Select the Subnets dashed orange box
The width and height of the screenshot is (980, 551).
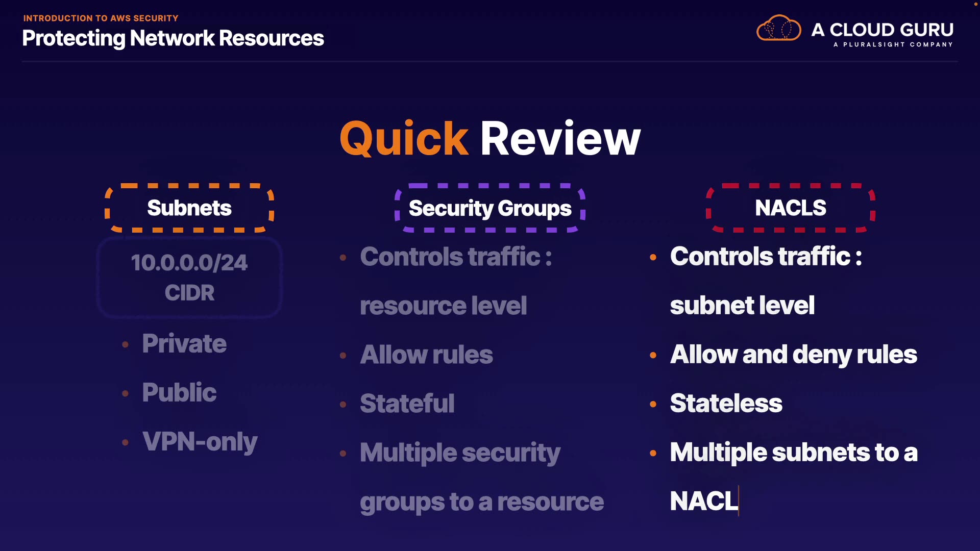(x=189, y=208)
